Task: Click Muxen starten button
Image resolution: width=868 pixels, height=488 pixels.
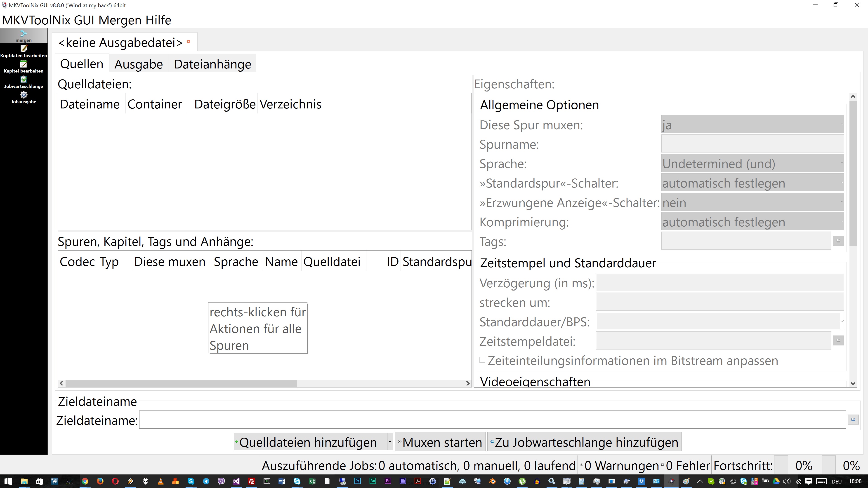Action: pyautogui.click(x=440, y=441)
